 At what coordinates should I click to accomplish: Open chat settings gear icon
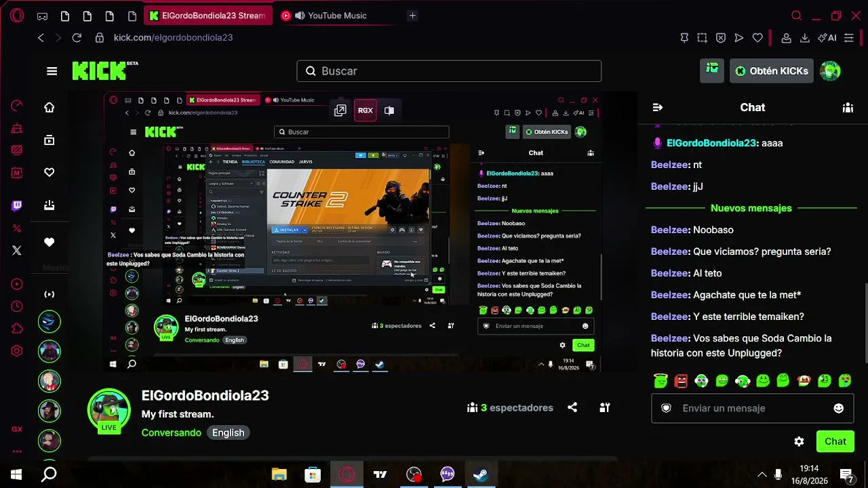pos(799,441)
